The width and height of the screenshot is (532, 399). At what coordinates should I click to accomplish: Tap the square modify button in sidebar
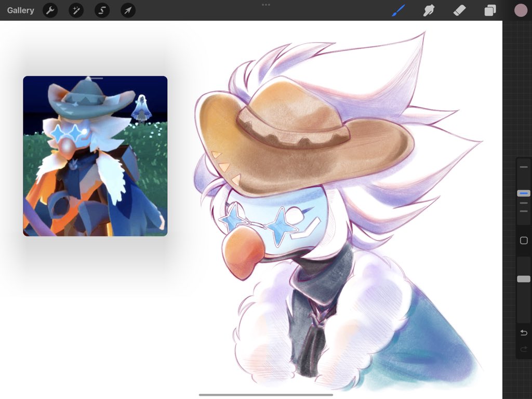[524, 241]
